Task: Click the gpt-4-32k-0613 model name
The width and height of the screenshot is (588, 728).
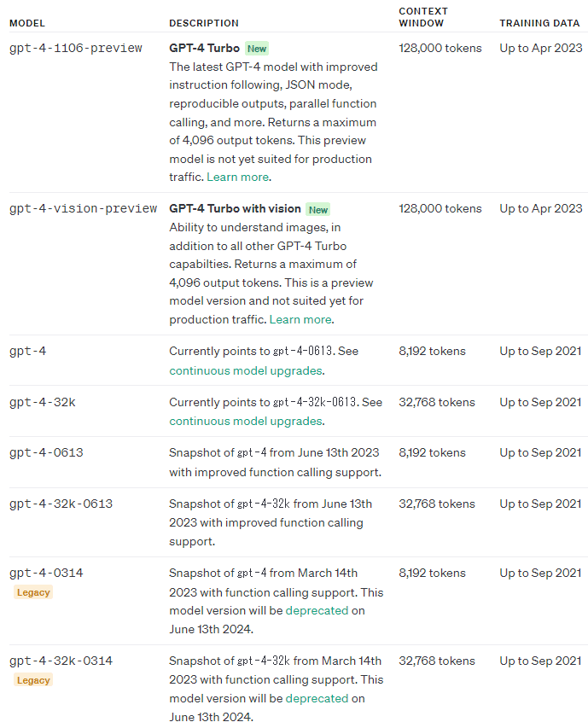Action: (x=61, y=504)
